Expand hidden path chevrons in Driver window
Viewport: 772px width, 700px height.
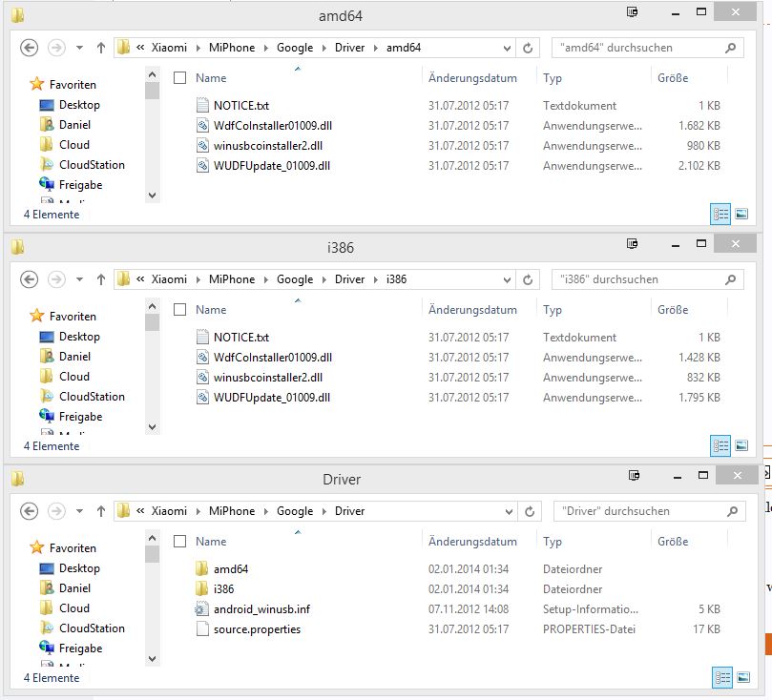pos(140,511)
